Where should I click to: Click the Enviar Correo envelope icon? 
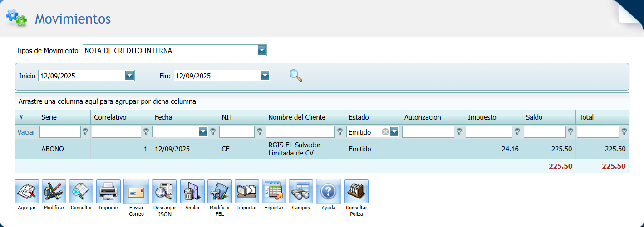click(136, 192)
